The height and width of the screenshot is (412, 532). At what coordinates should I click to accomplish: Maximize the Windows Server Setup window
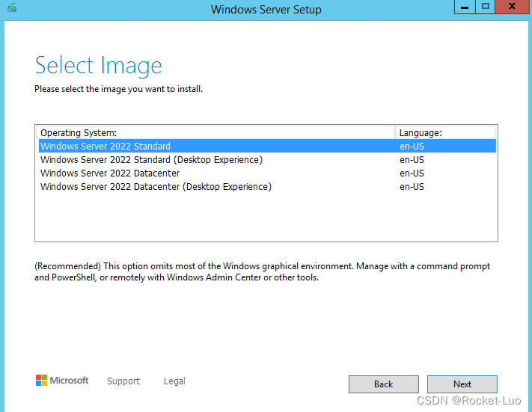[486, 7]
